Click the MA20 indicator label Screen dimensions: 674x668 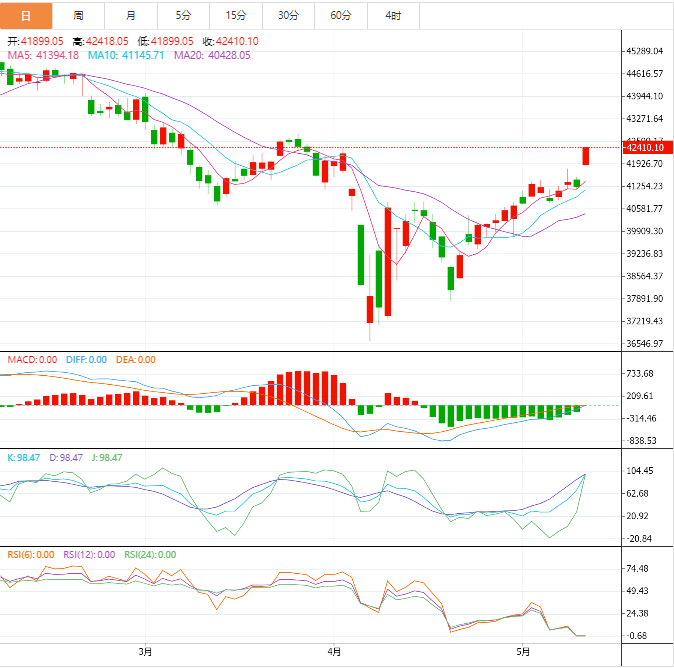(212, 55)
